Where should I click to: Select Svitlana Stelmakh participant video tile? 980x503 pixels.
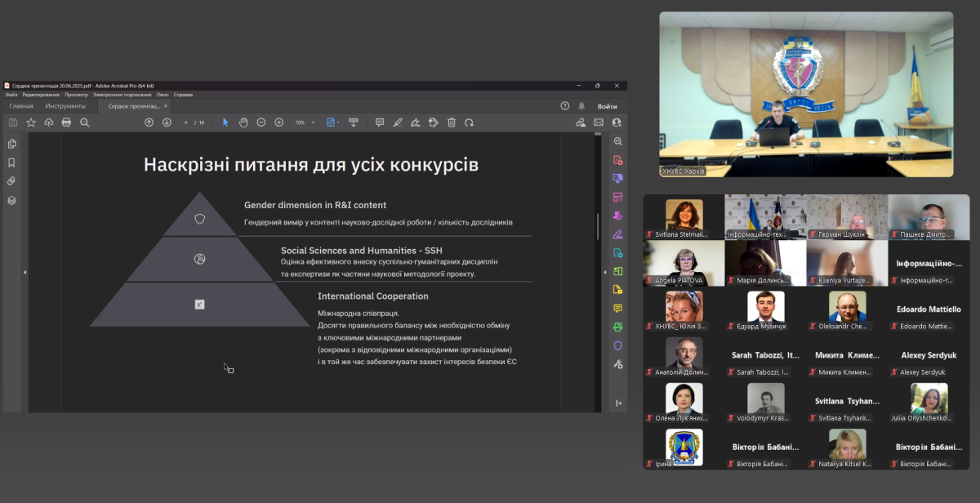pos(684,217)
